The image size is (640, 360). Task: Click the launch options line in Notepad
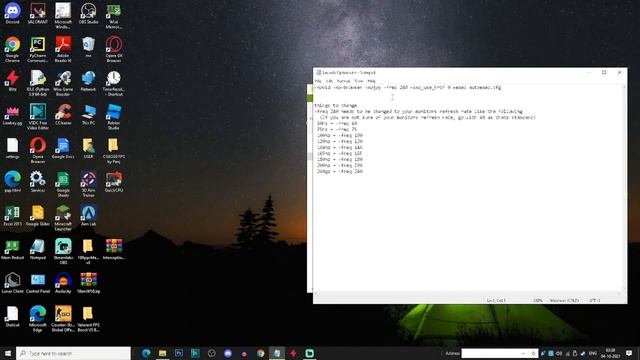tap(407, 87)
